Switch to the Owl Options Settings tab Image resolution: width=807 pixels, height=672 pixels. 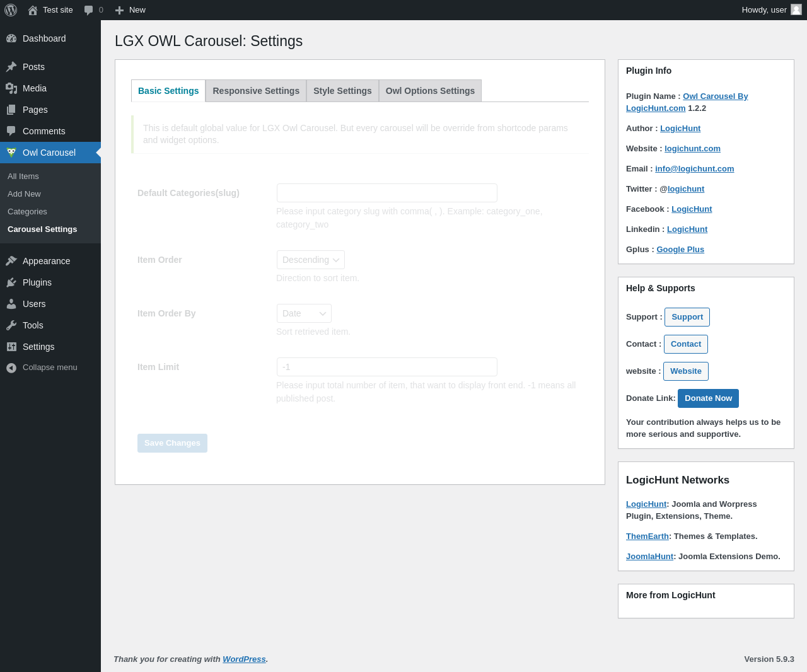(430, 91)
